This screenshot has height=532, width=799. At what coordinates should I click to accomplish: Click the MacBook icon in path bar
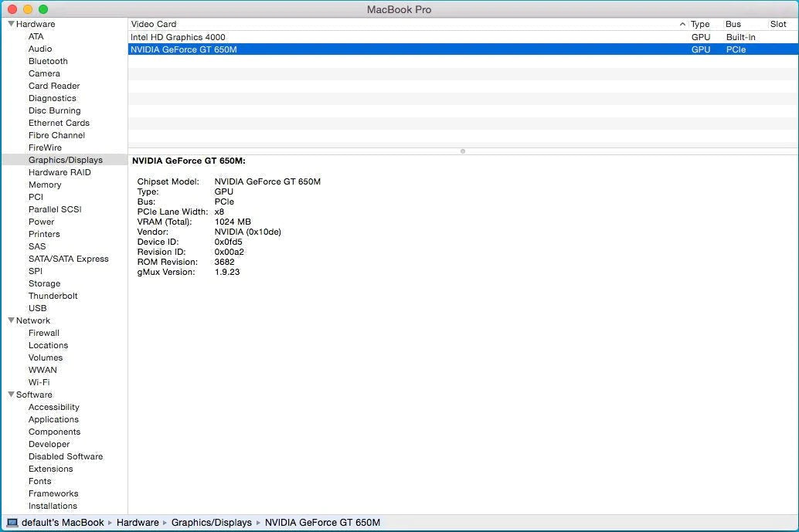[x=12, y=523]
